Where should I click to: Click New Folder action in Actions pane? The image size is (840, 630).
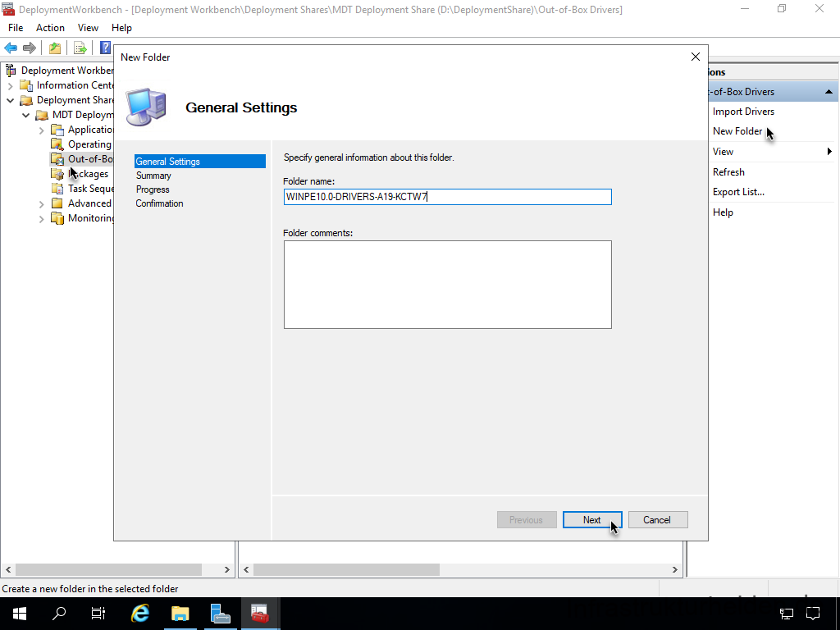[x=737, y=131]
